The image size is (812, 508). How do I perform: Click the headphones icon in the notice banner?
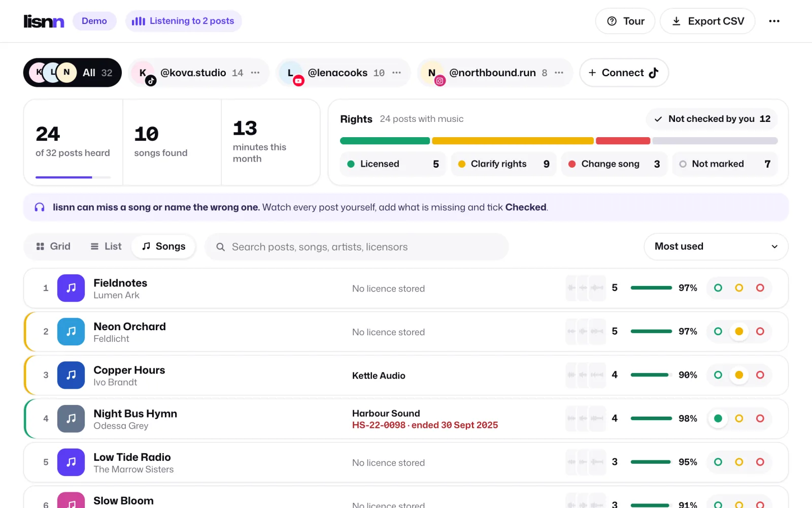click(x=40, y=207)
